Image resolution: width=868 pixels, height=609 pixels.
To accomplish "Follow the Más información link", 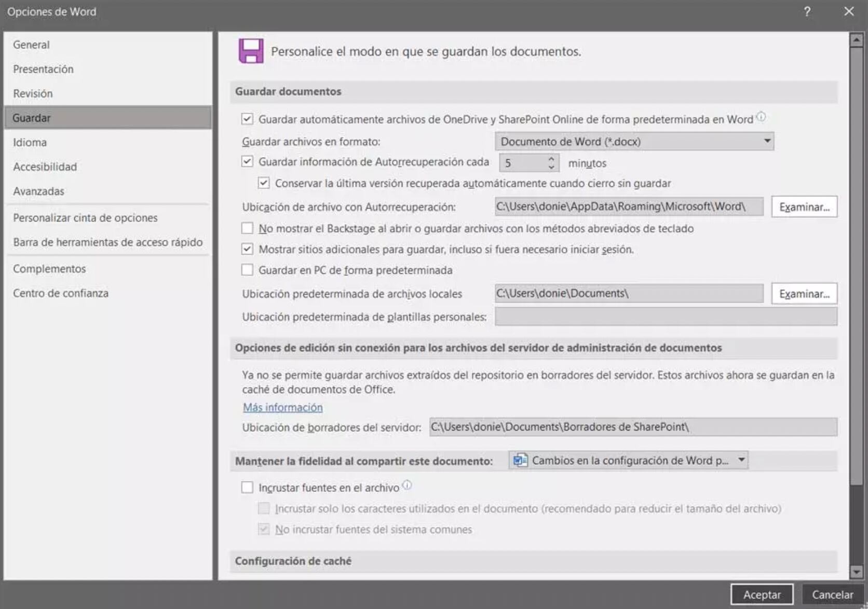I will (283, 408).
